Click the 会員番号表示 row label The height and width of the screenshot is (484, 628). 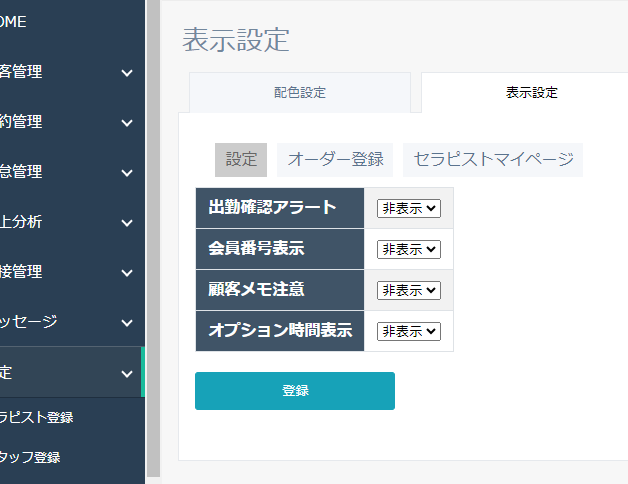pyautogui.click(x=256, y=248)
